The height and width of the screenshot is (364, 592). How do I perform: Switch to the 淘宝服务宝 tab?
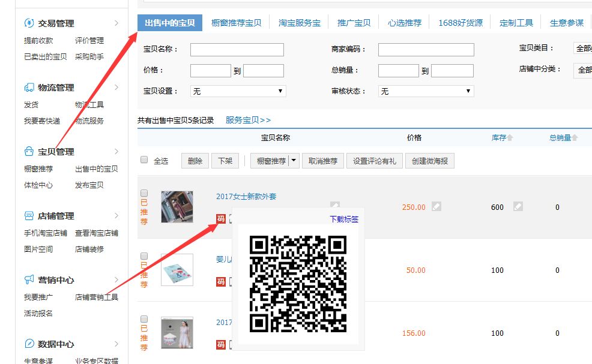coord(300,23)
